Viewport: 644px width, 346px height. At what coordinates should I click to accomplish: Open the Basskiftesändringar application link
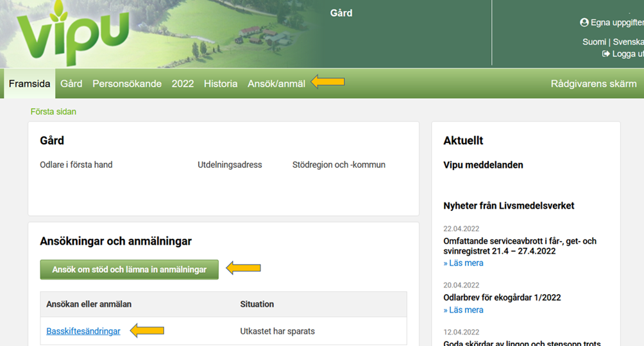tap(83, 331)
